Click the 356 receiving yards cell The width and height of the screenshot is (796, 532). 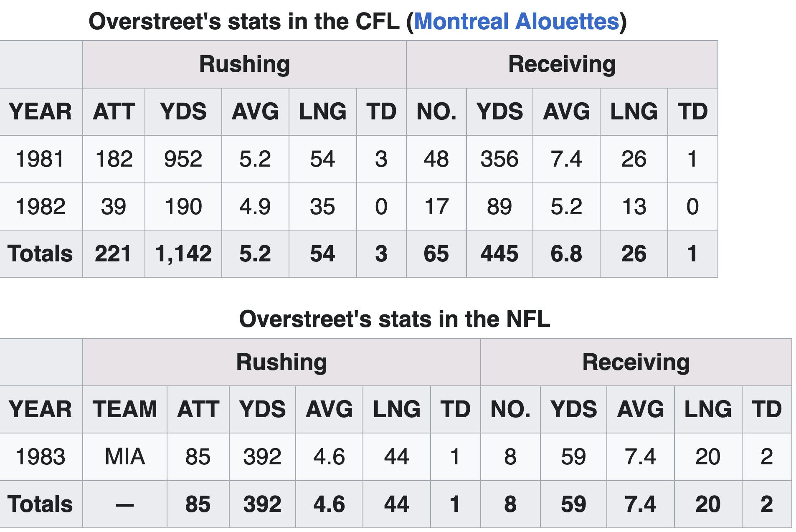click(499, 159)
